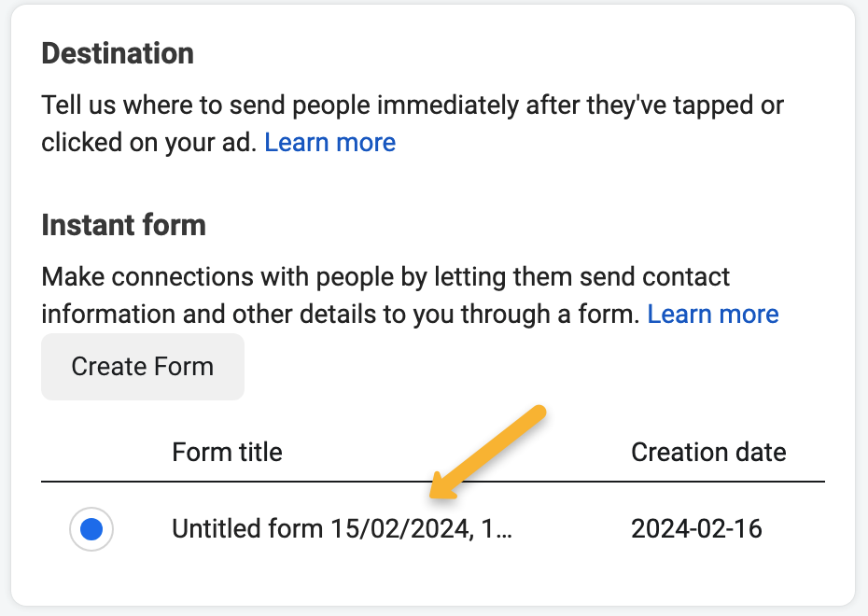Click the words "clicked on your ad."
The image size is (868, 616).
(x=149, y=143)
